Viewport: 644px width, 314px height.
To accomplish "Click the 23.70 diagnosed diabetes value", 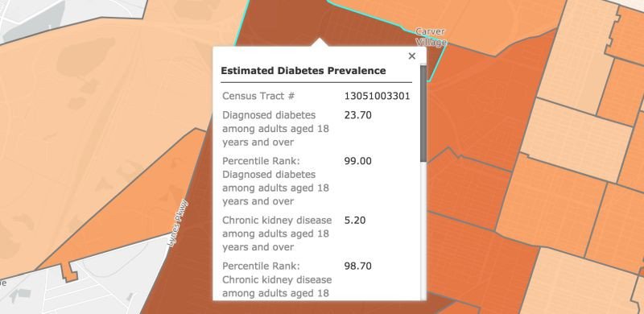I will (x=357, y=115).
